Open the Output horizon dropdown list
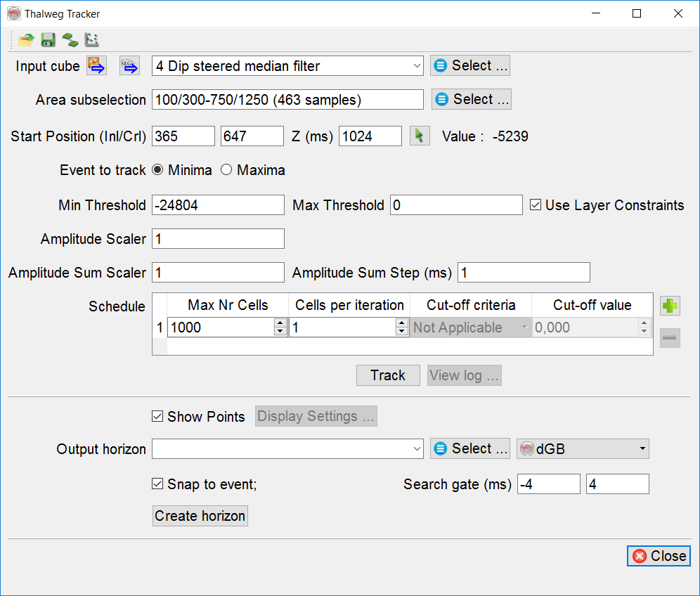700x596 pixels. coord(417,448)
